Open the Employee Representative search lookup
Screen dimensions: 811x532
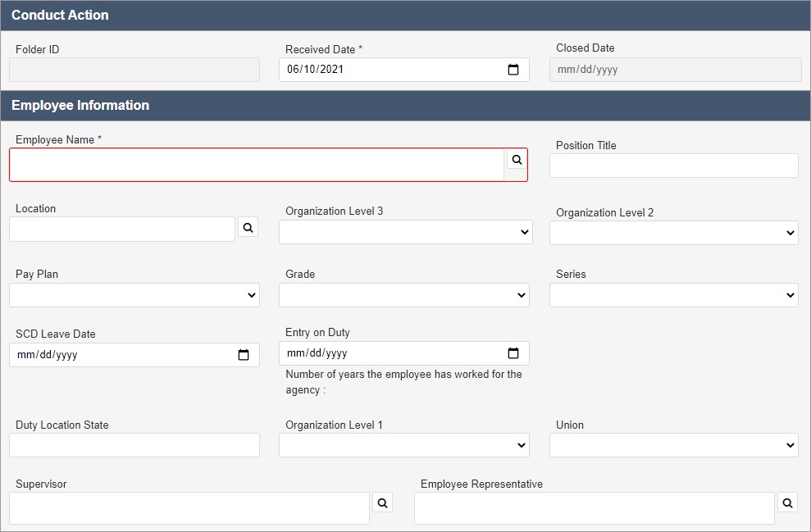click(787, 502)
